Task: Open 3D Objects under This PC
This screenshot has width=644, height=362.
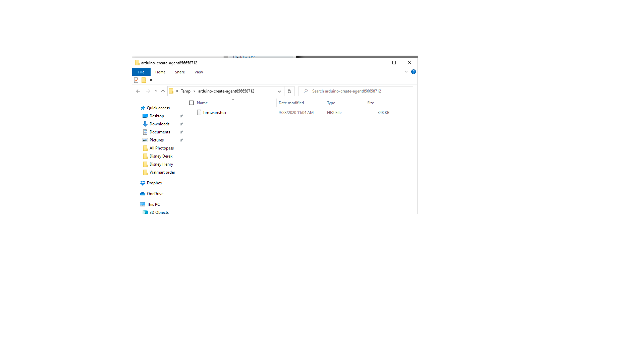Action: tap(159, 213)
